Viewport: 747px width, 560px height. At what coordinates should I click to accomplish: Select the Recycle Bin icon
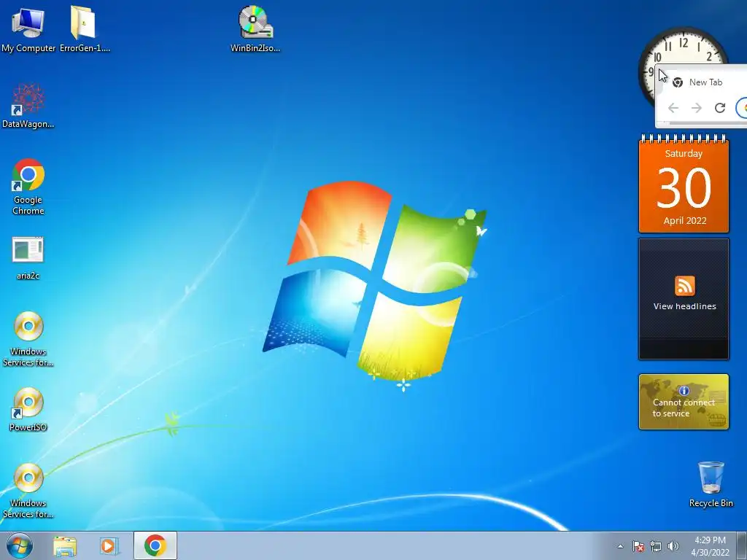(711, 484)
